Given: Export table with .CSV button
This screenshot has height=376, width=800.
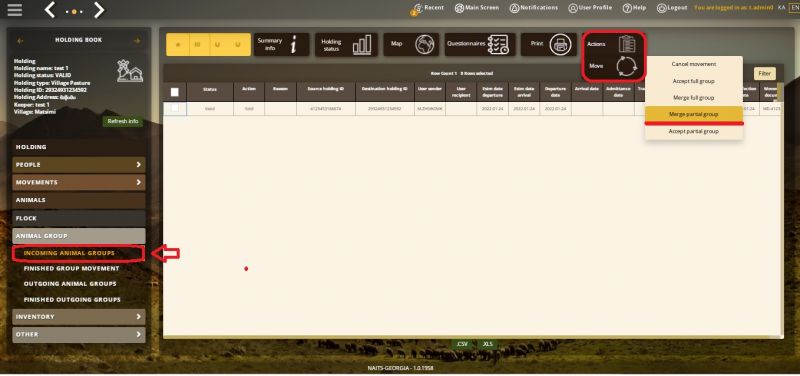Looking at the screenshot, I should point(462,344).
